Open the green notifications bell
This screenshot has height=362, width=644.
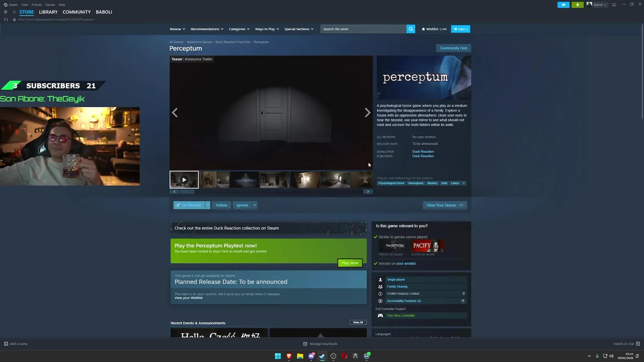coord(578,5)
